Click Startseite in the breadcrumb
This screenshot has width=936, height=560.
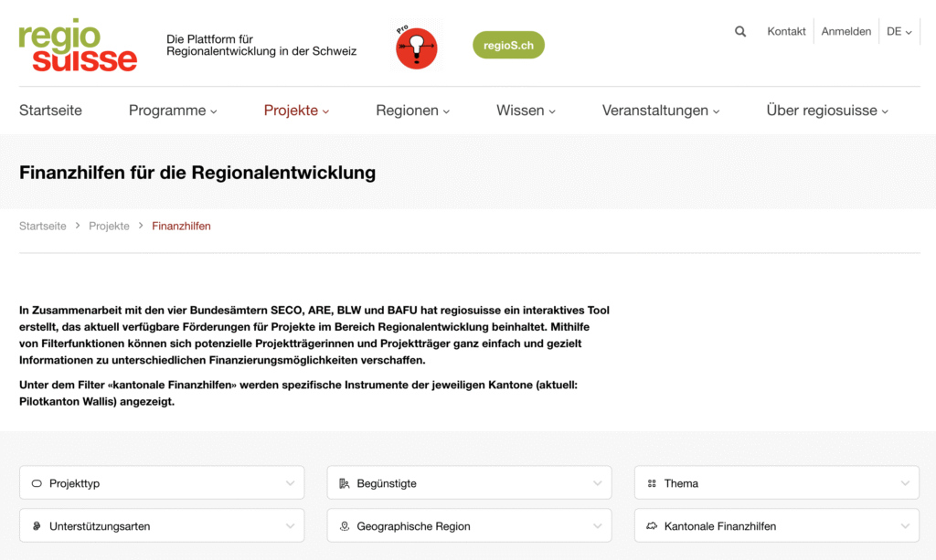43,226
